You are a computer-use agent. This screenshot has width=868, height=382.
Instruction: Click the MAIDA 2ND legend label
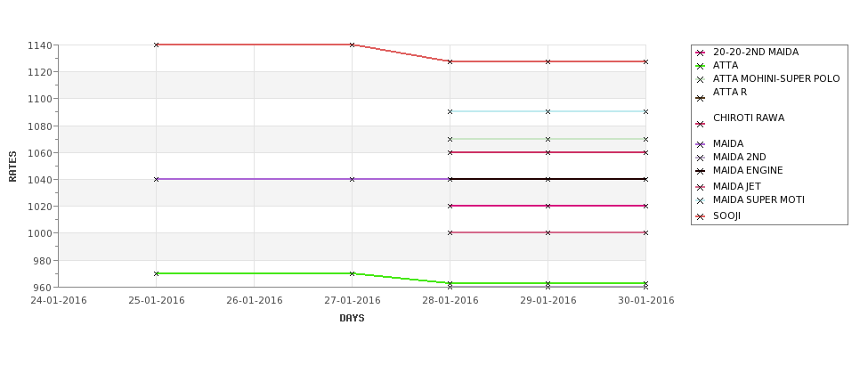(x=740, y=158)
